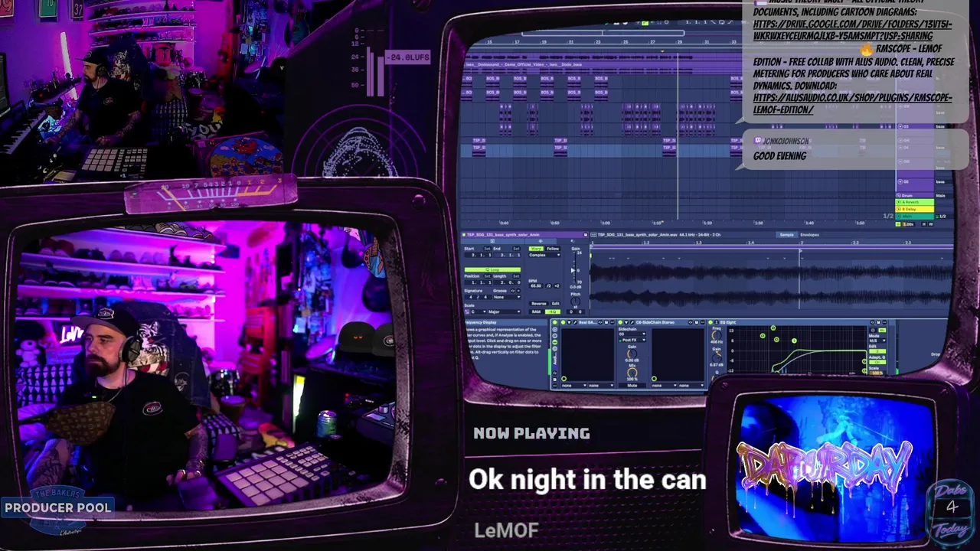This screenshot has height=551, width=980.
Task: Click the EQ Eight Freq knob
Action: (717, 335)
